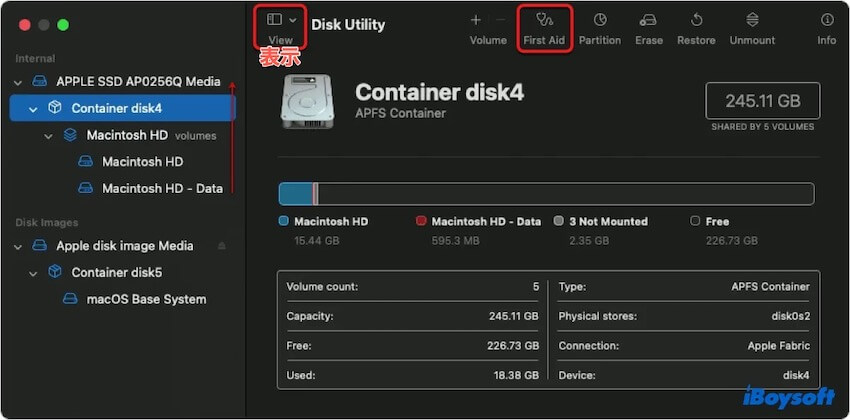The width and height of the screenshot is (850, 420).
Task: Click the Device disk4 value
Action: [796, 375]
